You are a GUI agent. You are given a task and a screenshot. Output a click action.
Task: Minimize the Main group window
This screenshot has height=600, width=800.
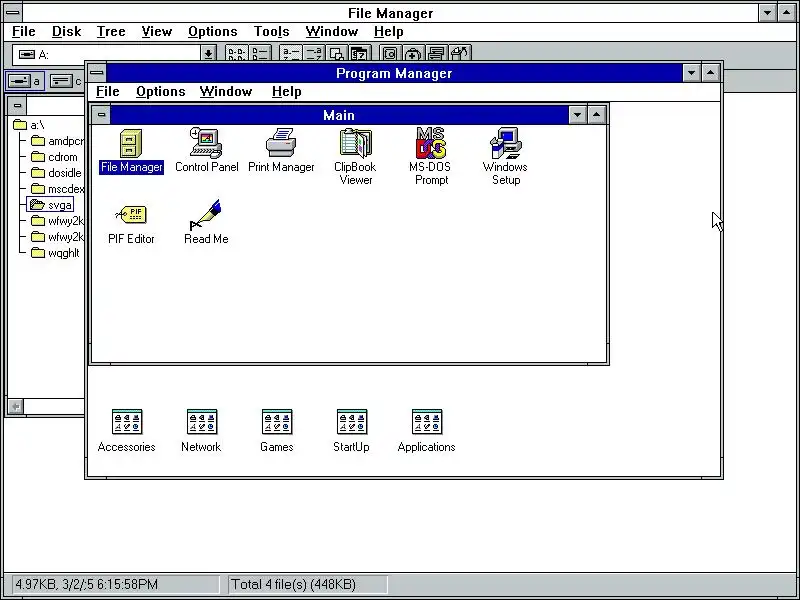(x=577, y=115)
